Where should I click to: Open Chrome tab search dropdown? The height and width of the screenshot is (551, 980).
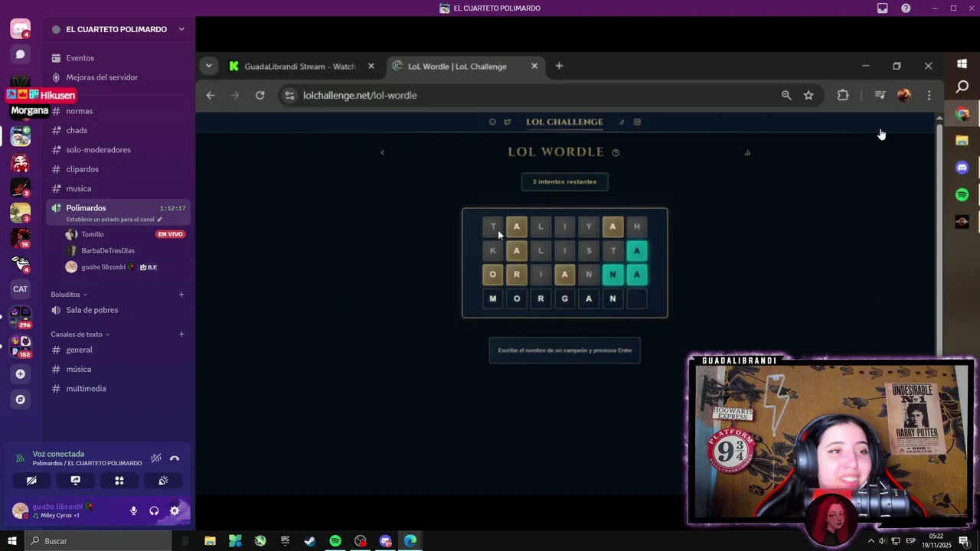(208, 66)
